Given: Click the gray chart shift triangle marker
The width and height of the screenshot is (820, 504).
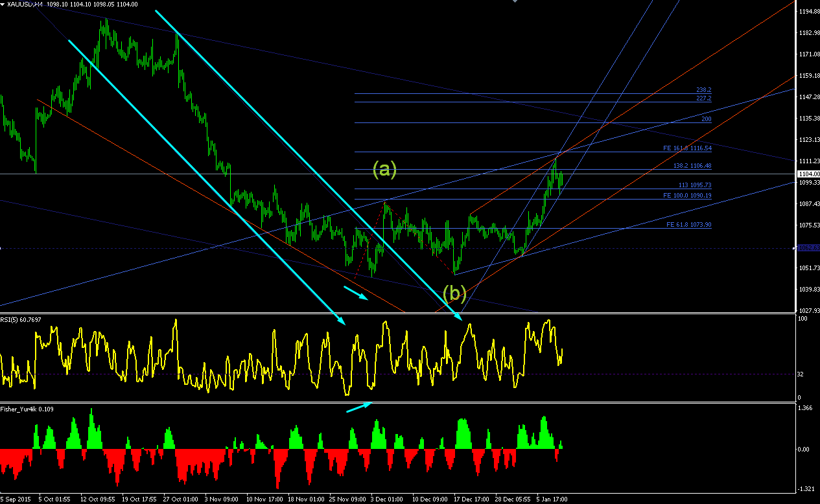Looking at the screenshot, I should 515,2.
